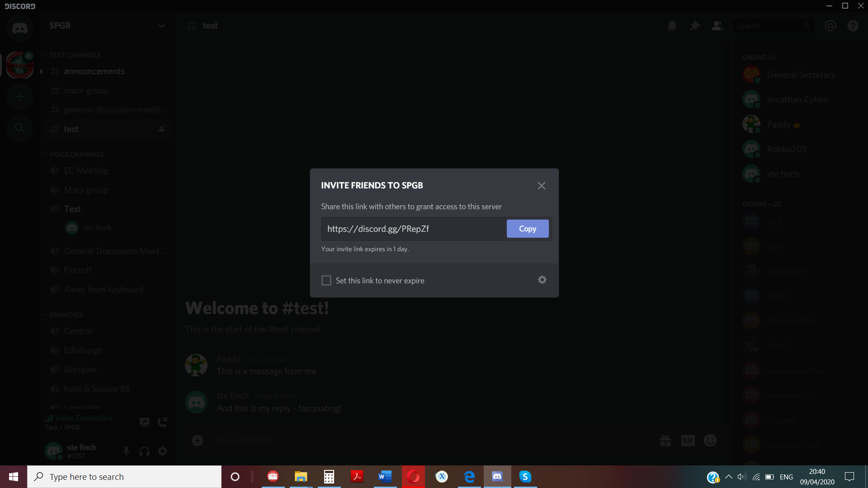The image size is (868, 488).
Task: Open Discord home button
Action: coord(20,28)
